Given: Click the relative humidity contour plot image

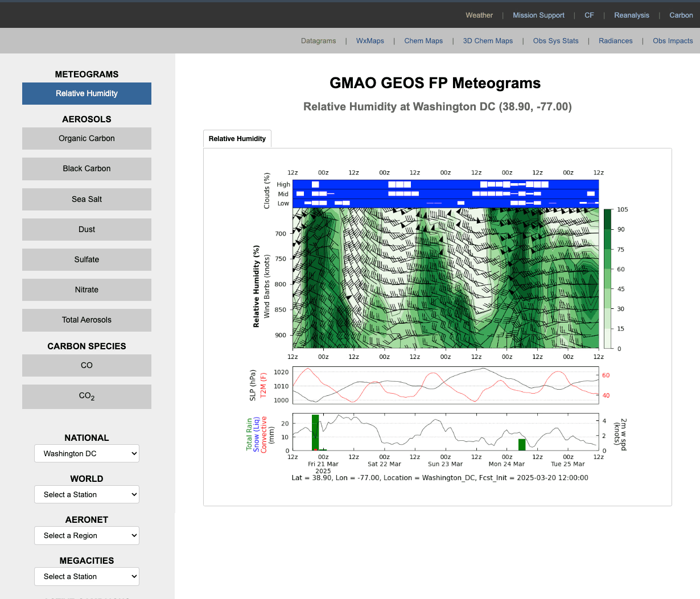Looking at the screenshot, I should click(446, 278).
